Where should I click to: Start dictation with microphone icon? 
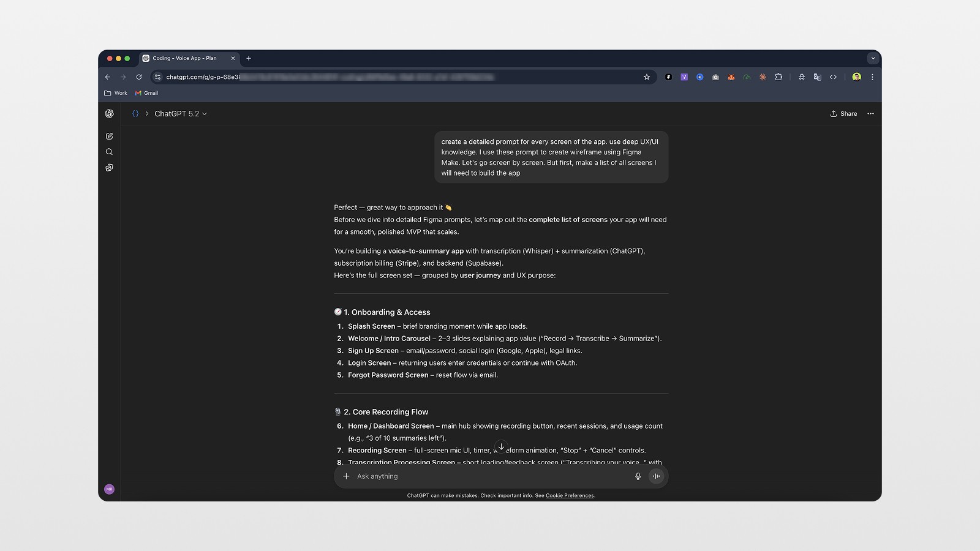[638, 476]
